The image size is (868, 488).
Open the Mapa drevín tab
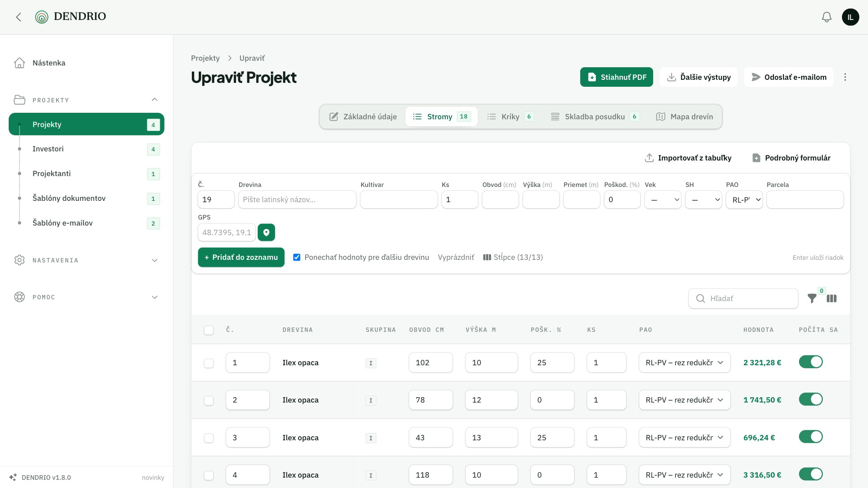click(685, 117)
